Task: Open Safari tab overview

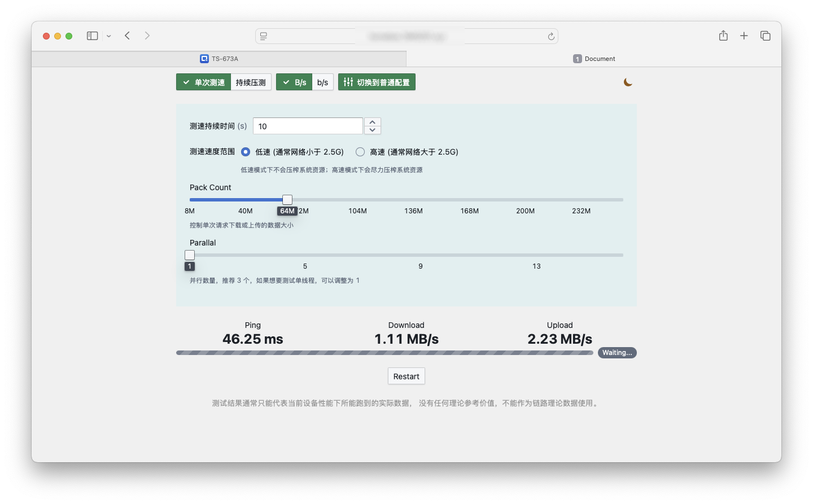Action: click(x=766, y=35)
